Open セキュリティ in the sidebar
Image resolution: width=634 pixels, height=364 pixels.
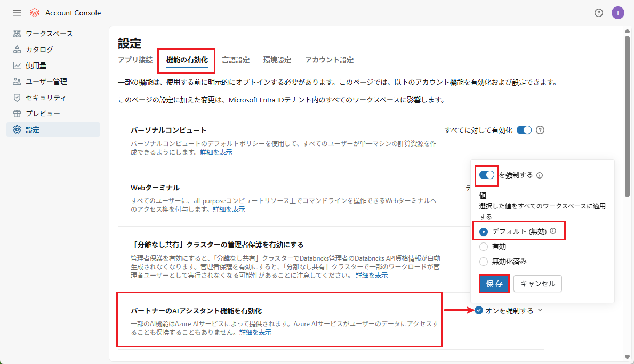(x=46, y=98)
